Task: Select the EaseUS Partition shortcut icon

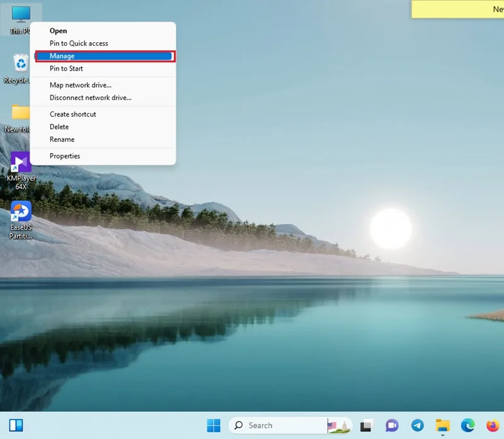Action: (x=21, y=220)
